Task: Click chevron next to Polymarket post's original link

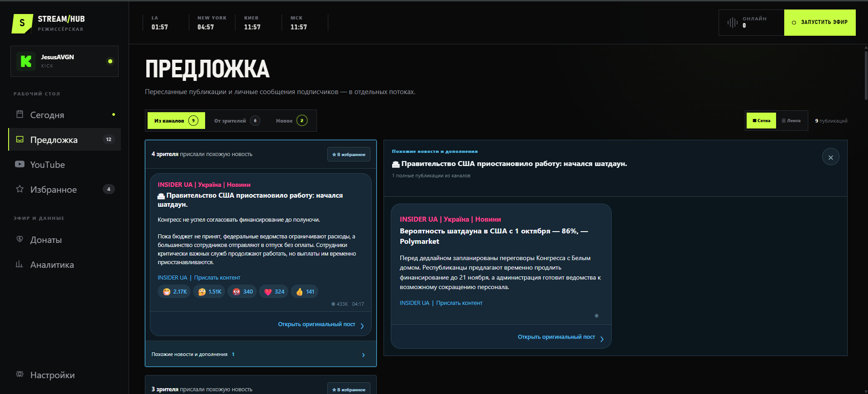Action: tap(602, 339)
